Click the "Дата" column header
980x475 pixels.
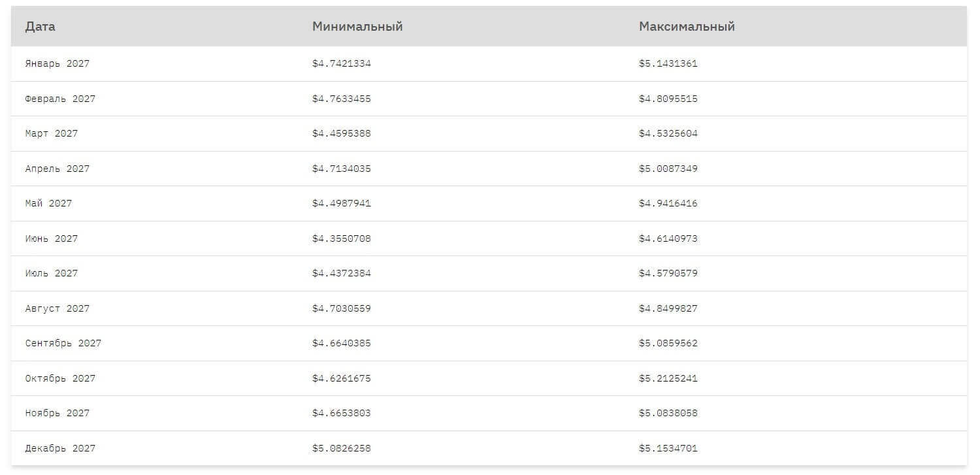point(40,27)
